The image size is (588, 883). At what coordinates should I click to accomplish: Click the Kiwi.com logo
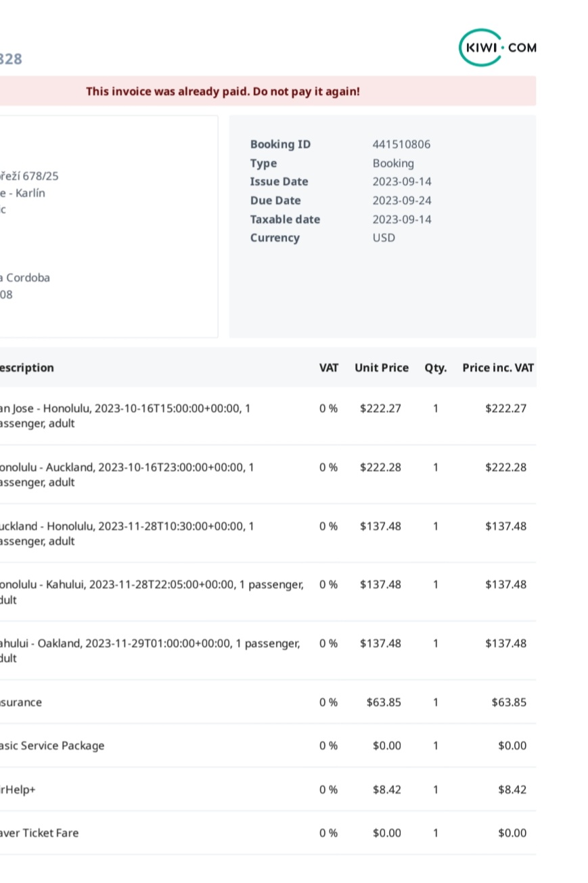coord(497,47)
